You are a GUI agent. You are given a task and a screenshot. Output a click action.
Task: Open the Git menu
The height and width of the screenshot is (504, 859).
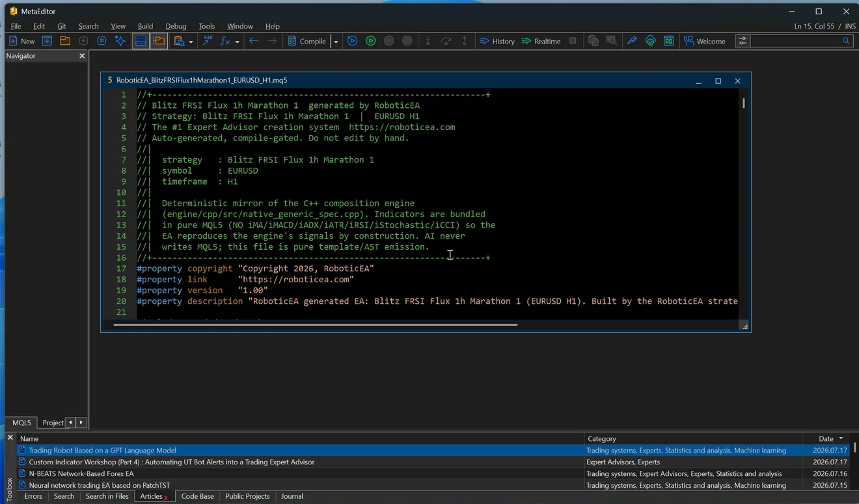point(62,26)
